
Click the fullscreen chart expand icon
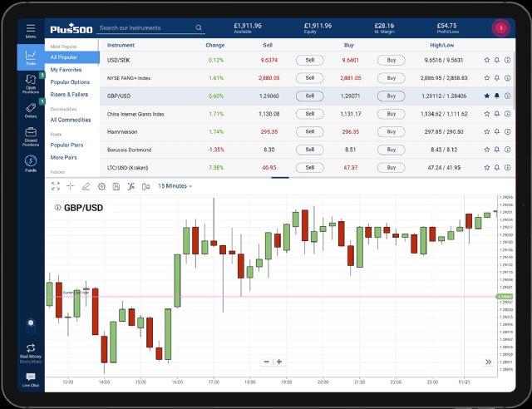coord(56,186)
